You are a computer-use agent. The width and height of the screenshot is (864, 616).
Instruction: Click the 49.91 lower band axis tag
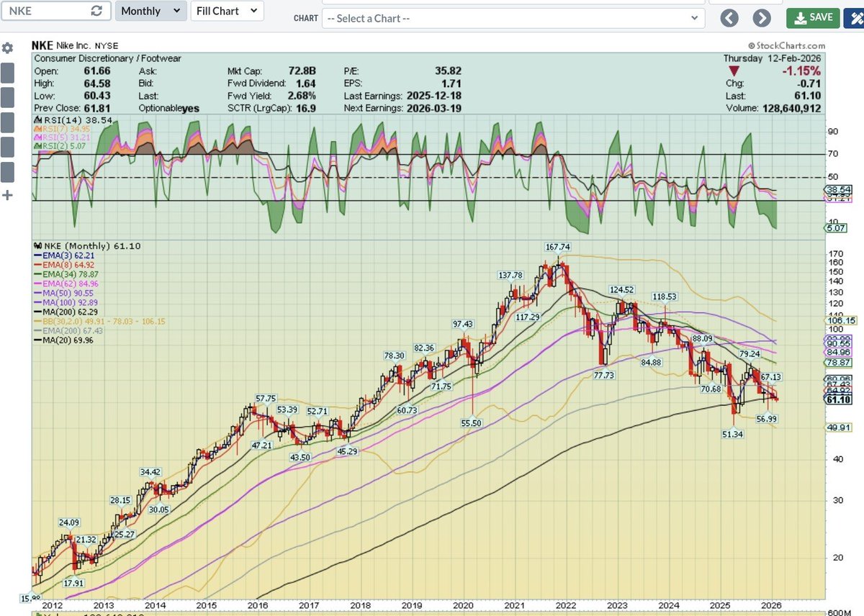pos(840,427)
